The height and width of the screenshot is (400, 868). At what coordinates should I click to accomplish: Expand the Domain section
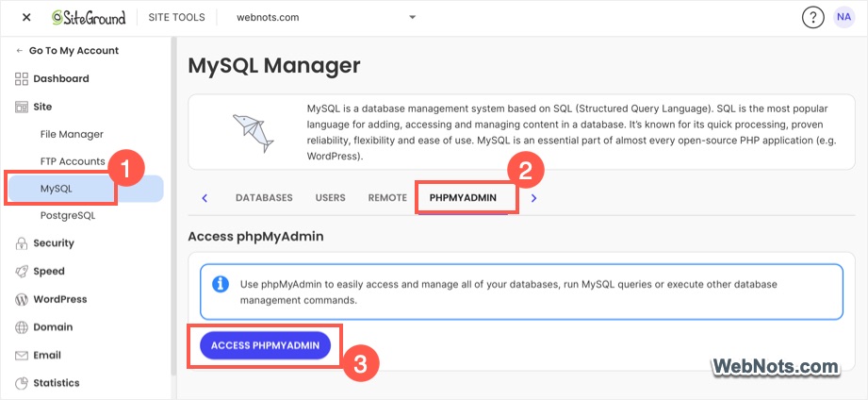53,326
